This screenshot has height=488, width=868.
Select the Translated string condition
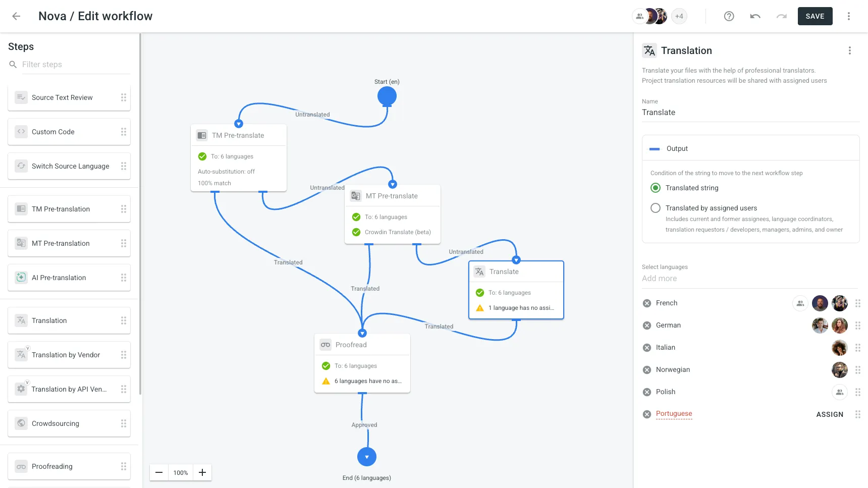point(655,187)
